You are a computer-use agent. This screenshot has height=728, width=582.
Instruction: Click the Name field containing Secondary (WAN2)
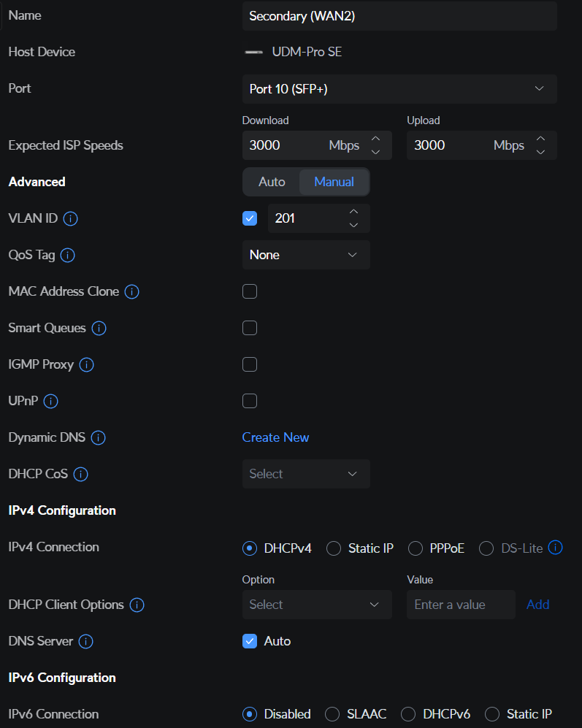point(399,16)
